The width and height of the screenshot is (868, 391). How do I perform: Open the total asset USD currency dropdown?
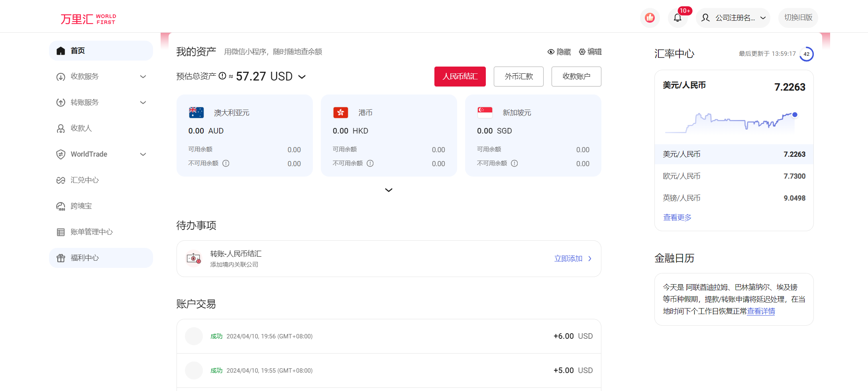click(302, 77)
